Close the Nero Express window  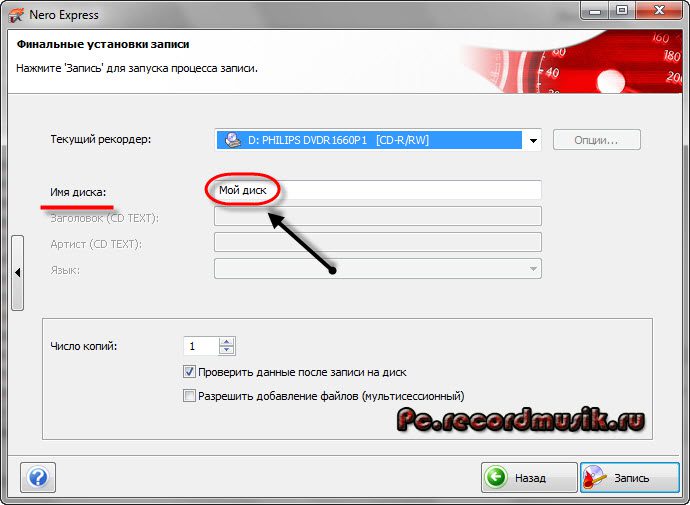659,11
